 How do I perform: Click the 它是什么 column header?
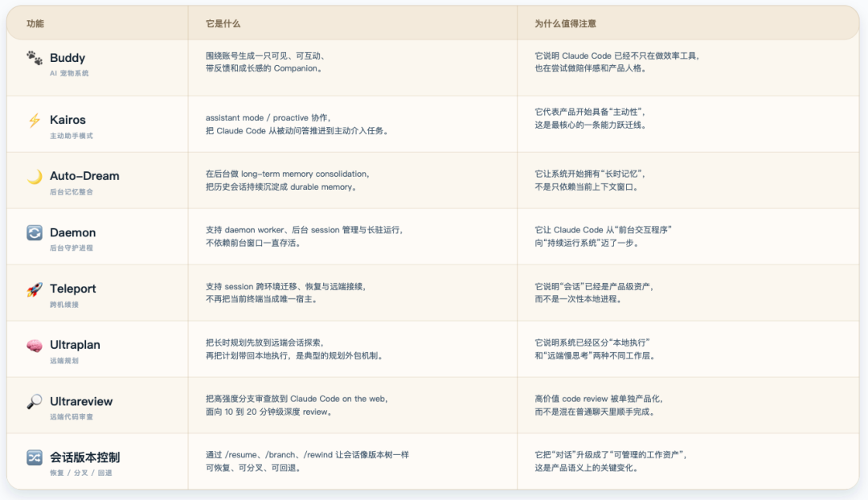[223, 24]
